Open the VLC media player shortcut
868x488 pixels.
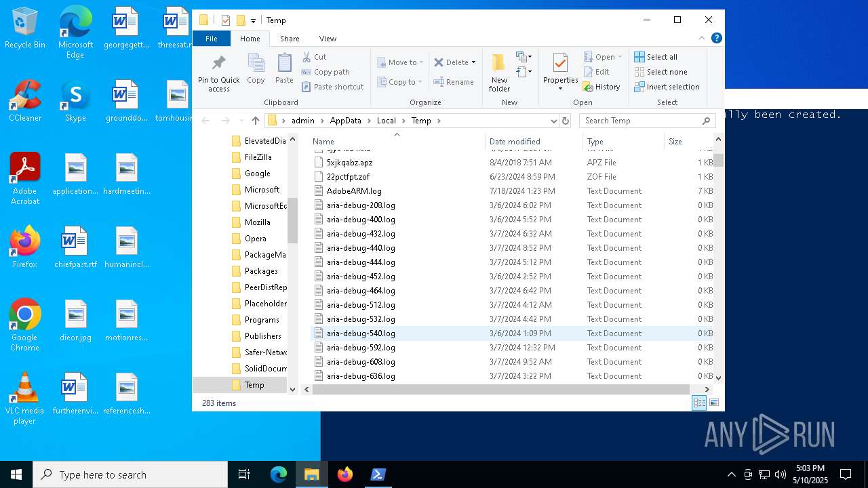[25, 399]
